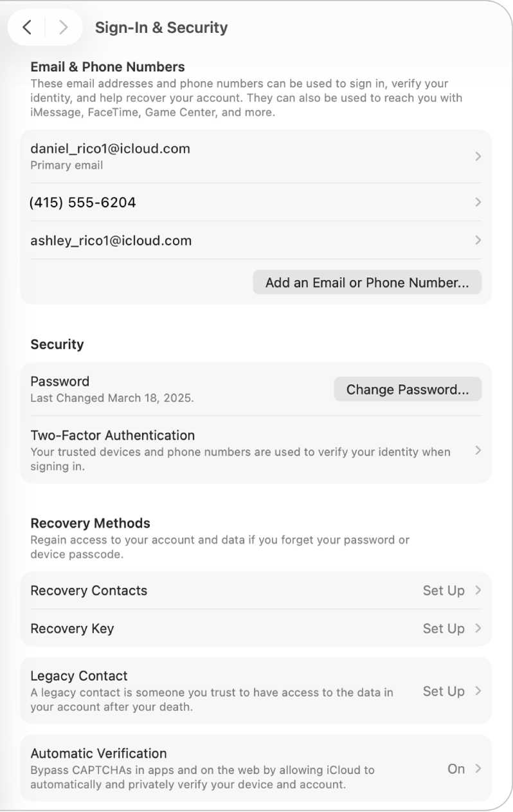This screenshot has height=812, width=513.
Task: Click the Automatic Verification On indicator
Action: 456,768
